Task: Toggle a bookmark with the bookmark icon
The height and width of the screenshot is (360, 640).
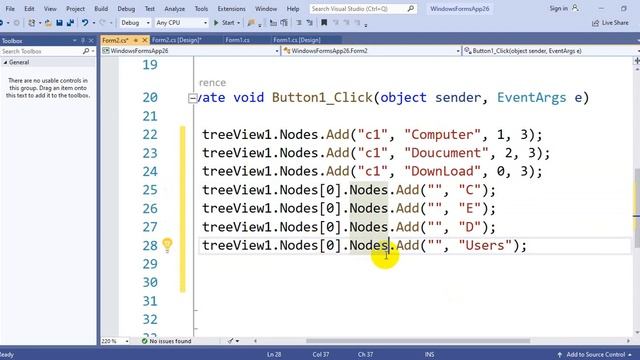Action: coord(324,23)
